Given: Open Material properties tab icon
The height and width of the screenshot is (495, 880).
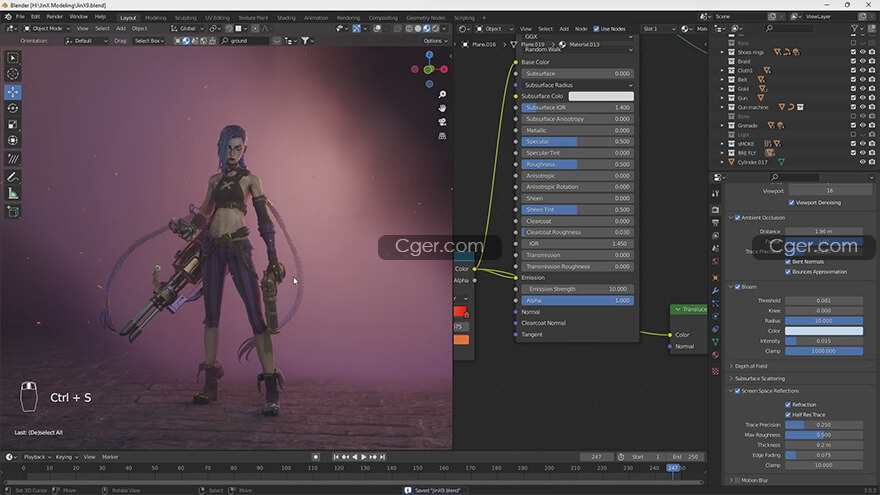Looking at the screenshot, I should 716,355.
